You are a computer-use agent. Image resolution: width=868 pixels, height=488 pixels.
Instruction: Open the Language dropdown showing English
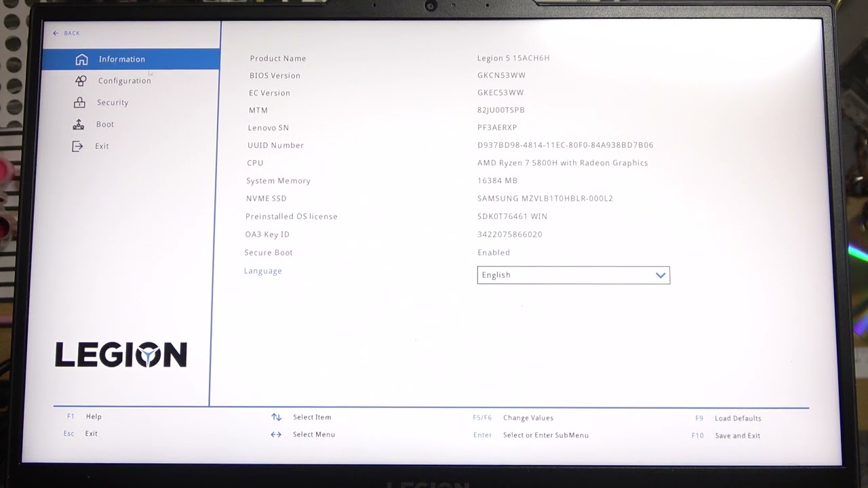pyautogui.click(x=574, y=275)
